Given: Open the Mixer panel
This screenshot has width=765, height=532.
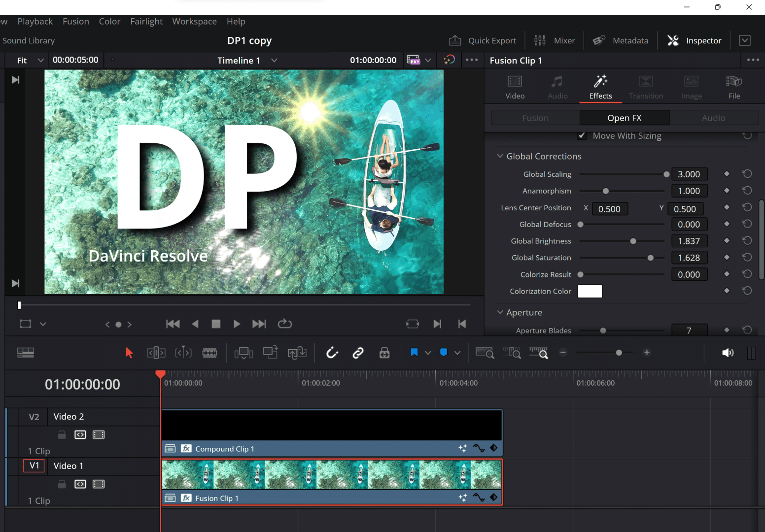Looking at the screenshot, I should [555, 40].
